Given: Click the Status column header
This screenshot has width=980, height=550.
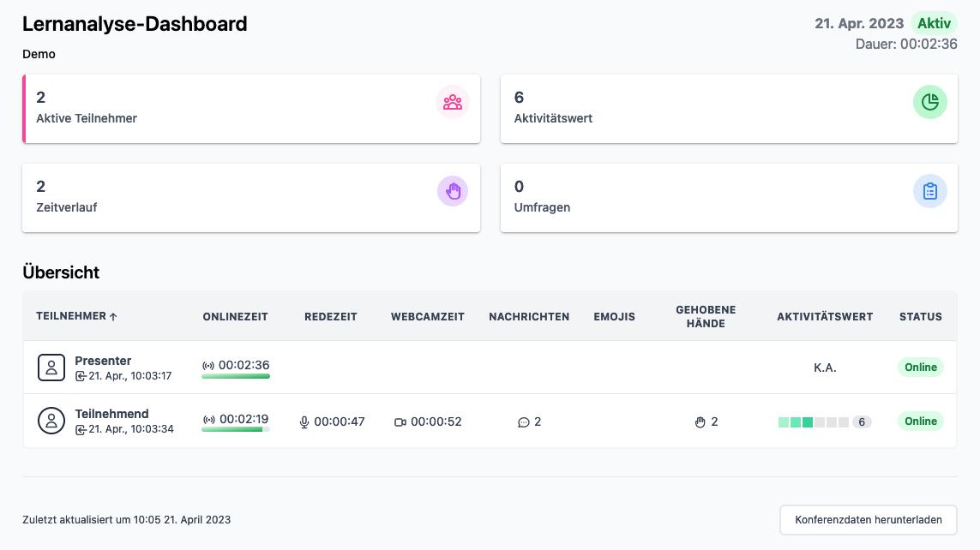Looking at the screenshot, I should (x=921, y=315).
